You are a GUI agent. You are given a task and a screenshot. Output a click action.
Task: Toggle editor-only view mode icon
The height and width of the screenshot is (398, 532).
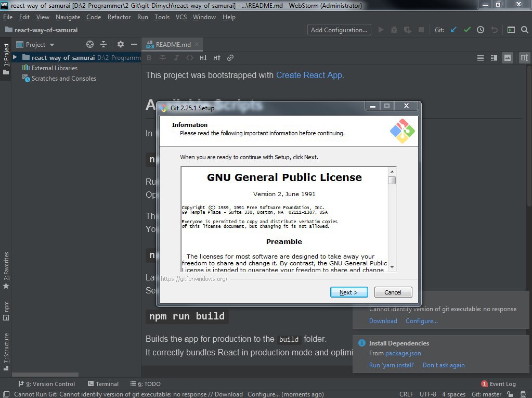pyautogui.click(x=481, y=58)
